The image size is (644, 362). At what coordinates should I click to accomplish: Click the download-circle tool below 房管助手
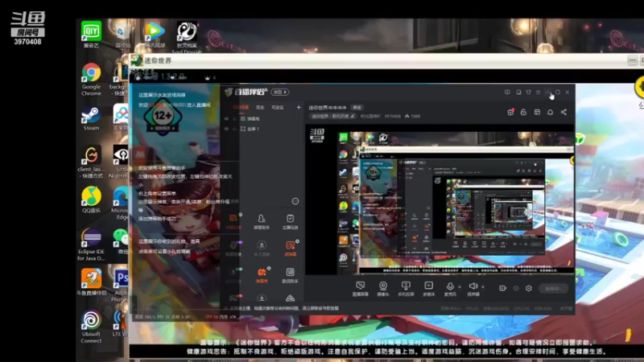(x=261, y=249)
